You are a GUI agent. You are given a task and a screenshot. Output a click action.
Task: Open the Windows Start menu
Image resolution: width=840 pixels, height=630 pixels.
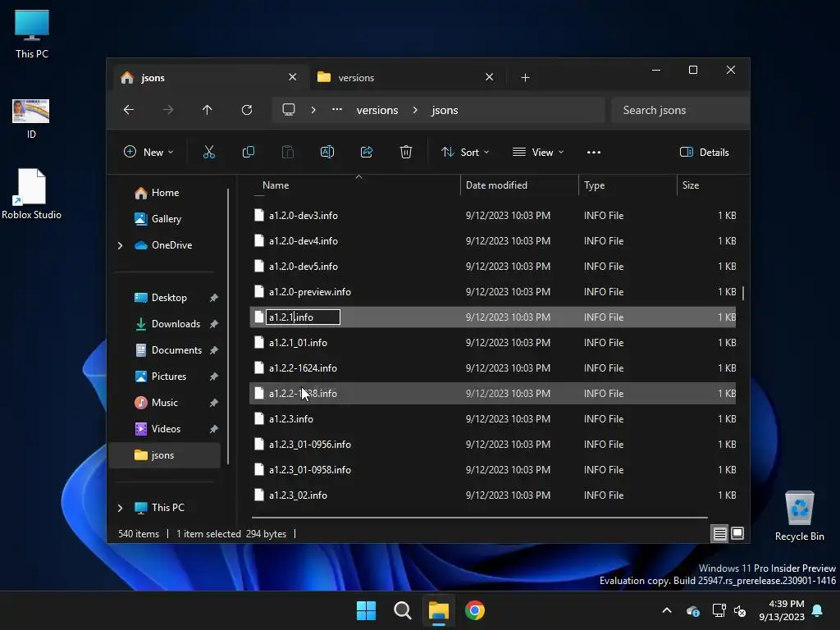coord(367,610)
